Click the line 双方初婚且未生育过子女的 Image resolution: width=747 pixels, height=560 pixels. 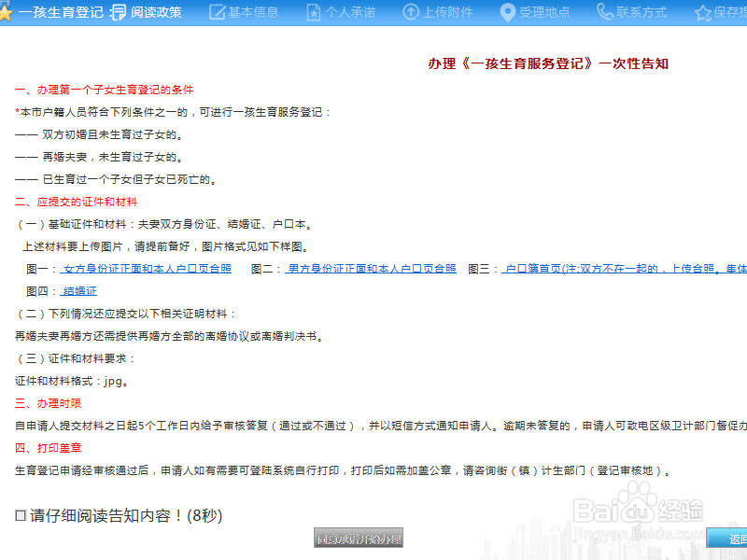99,134
